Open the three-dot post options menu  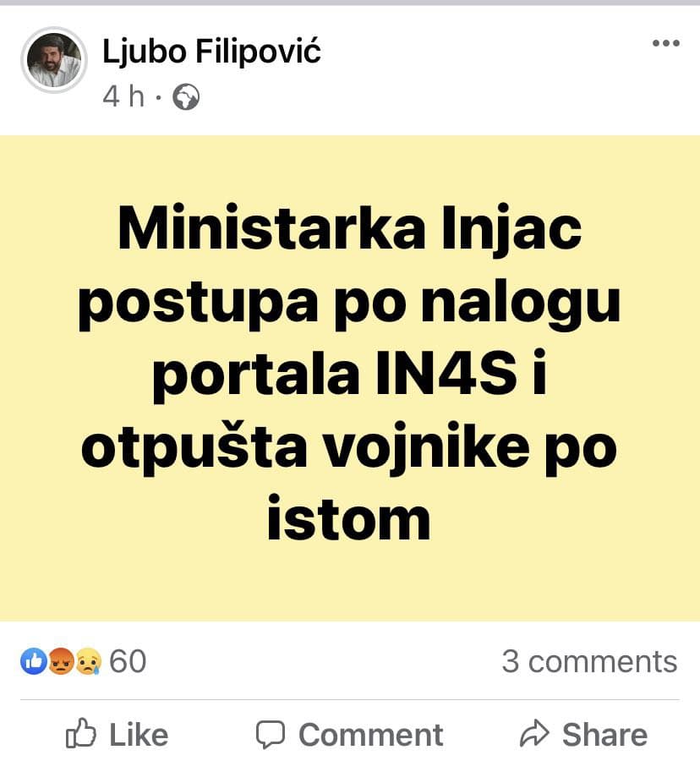pyautogui.click(x=665, y=43)
